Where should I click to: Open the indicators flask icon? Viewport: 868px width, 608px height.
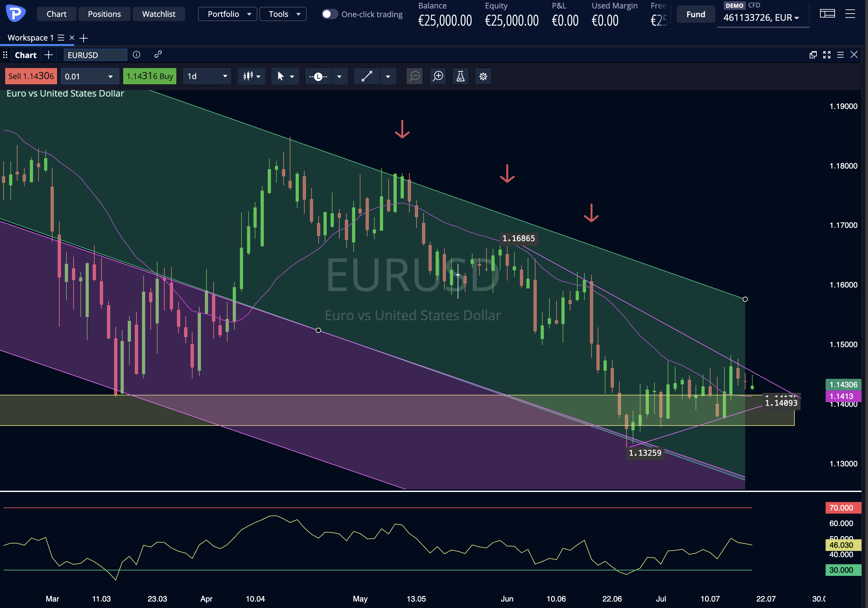click(461, 76)
